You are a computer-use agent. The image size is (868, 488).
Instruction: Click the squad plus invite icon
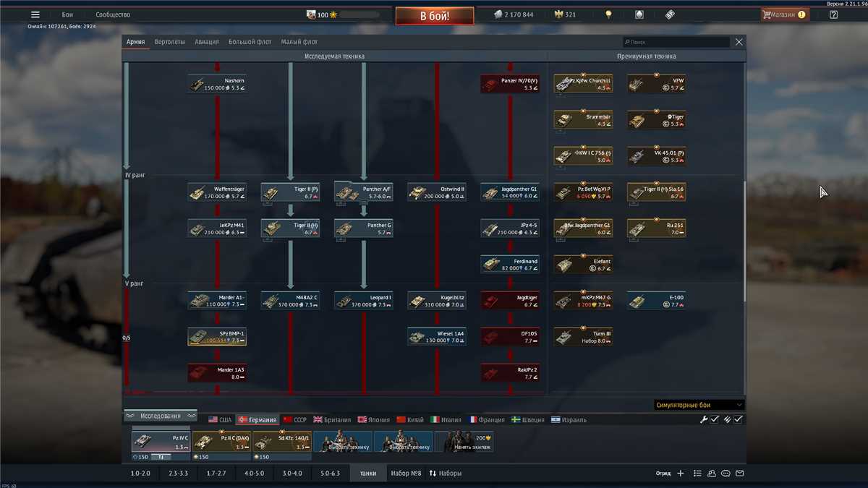[x=680, y=474]
